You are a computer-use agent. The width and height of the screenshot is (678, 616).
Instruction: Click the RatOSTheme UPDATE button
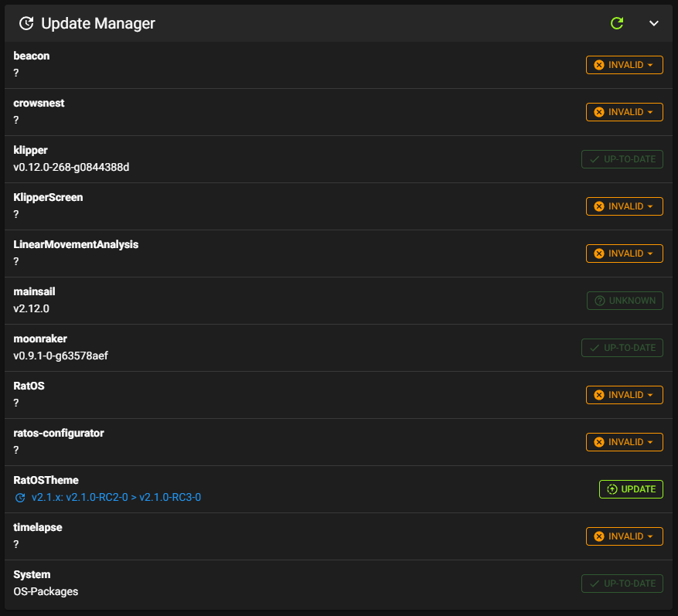point(631,489)
